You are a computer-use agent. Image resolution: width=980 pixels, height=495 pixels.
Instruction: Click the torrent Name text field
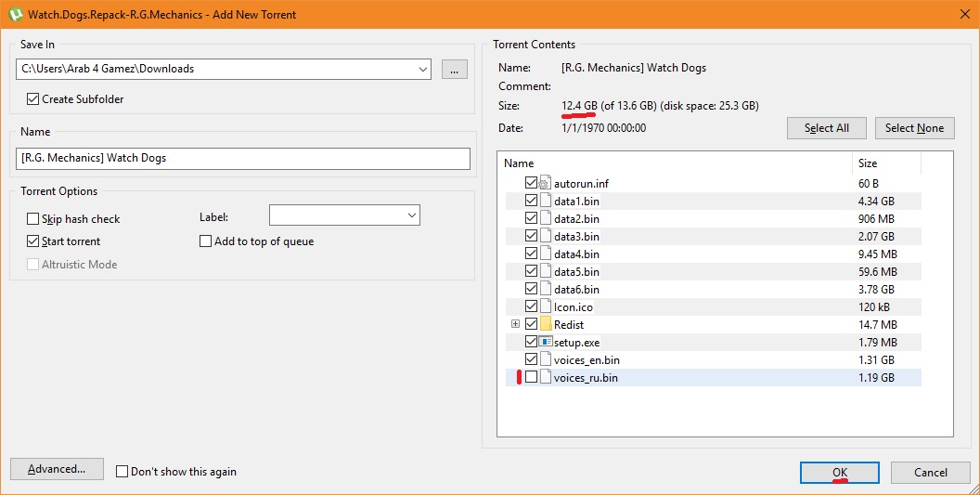(x=243, y=159)
